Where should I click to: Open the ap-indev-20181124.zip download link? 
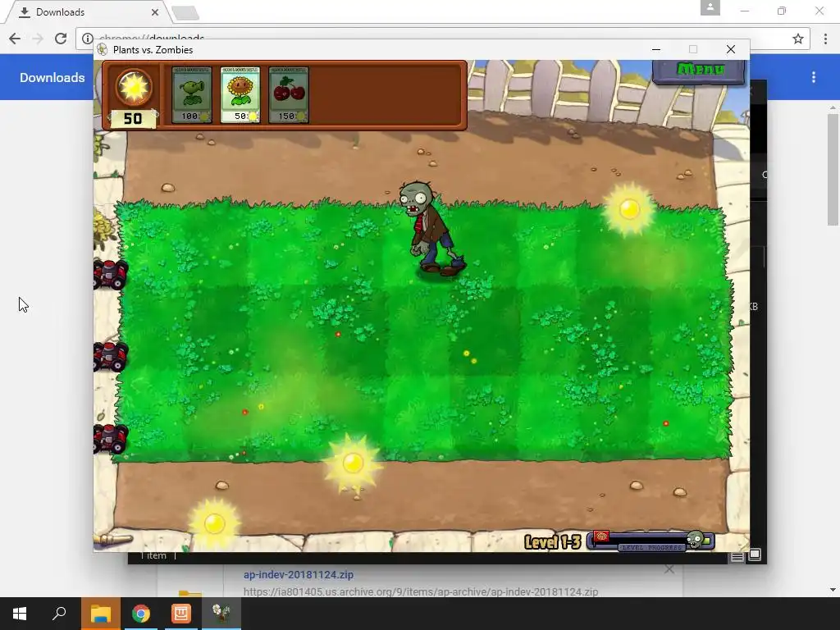[299, 574]
